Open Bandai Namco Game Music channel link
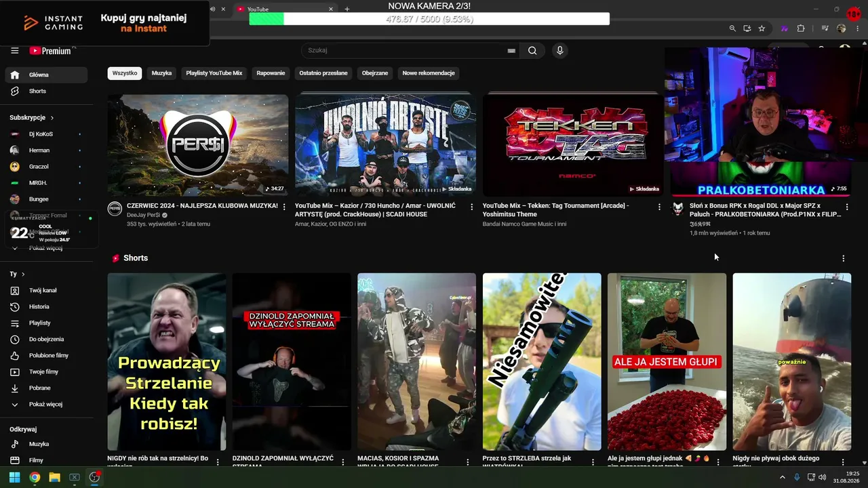The width and height of the screenshot is (868, 488). (524, 224)
